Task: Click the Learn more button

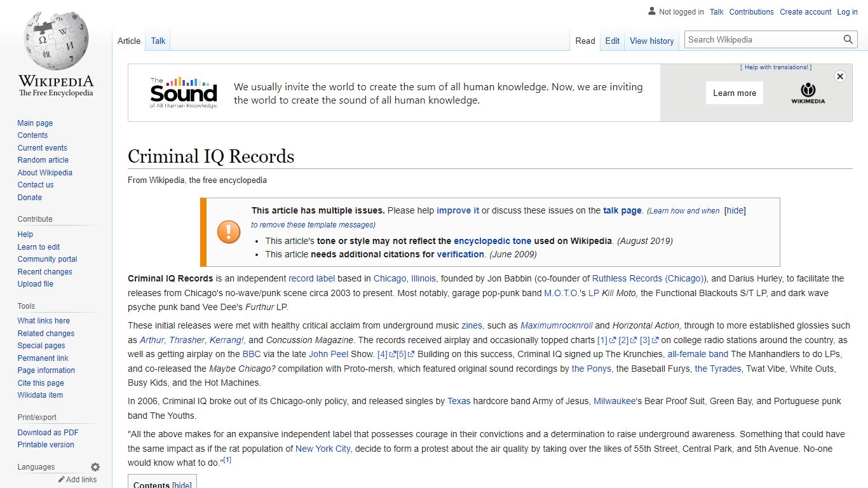Action: [x=735, y=93]
